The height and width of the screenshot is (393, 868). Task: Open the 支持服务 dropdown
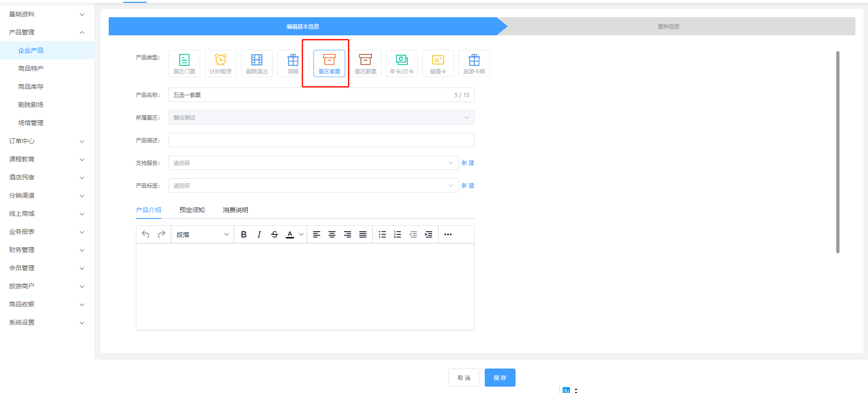pos(313,163)
